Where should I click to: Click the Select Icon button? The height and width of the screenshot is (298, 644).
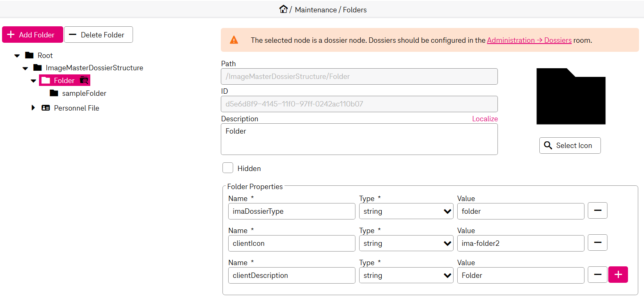570,146
